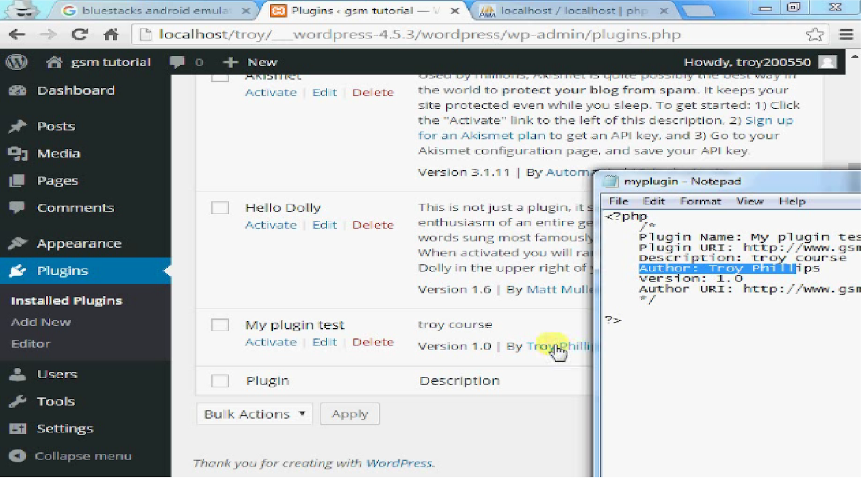Click the browser back arrow

tap(16, 35)
